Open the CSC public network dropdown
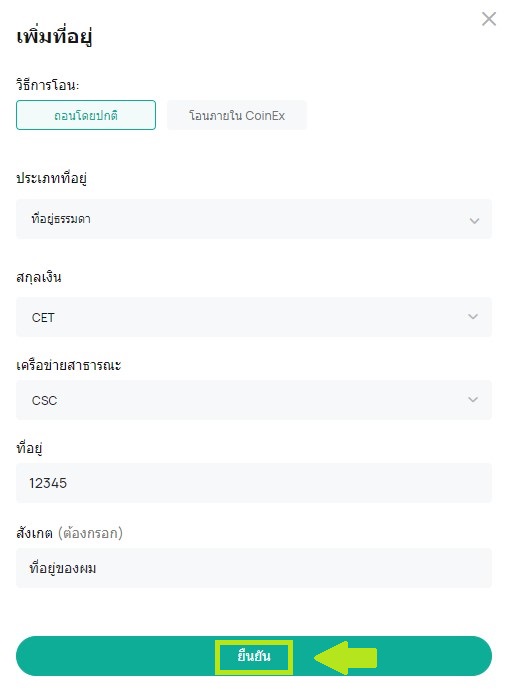511x697 pixels. (x=254, y=400)
